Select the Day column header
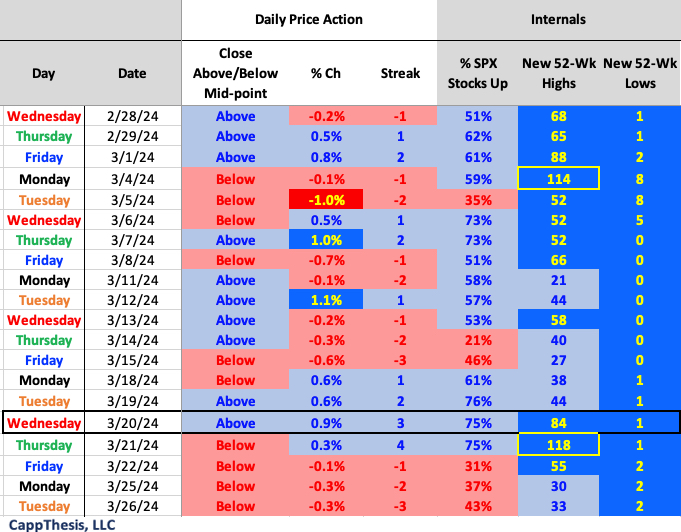 tap(44, 73)
